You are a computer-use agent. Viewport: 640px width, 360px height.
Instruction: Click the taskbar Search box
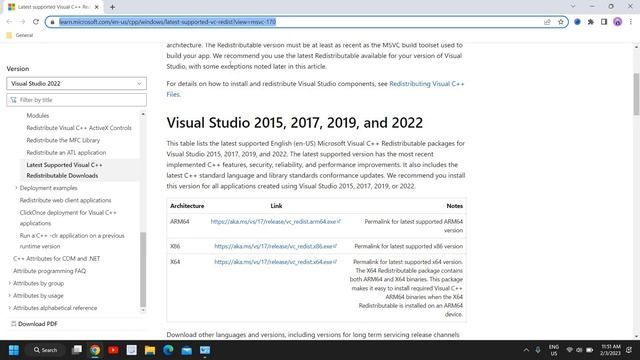coord(46,350)
